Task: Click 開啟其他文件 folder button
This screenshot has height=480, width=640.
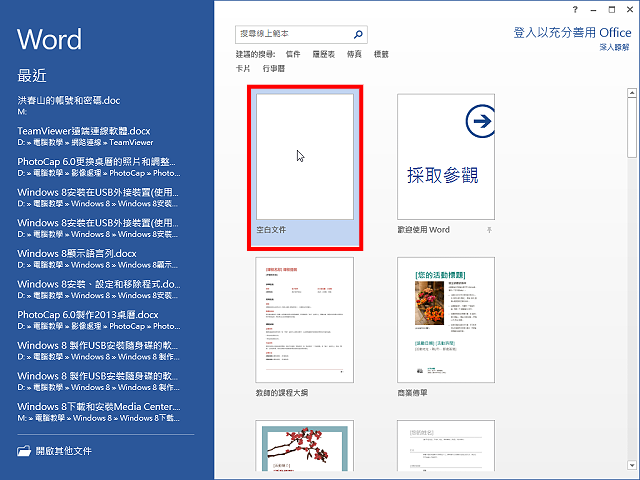Action: click(54, 451)
